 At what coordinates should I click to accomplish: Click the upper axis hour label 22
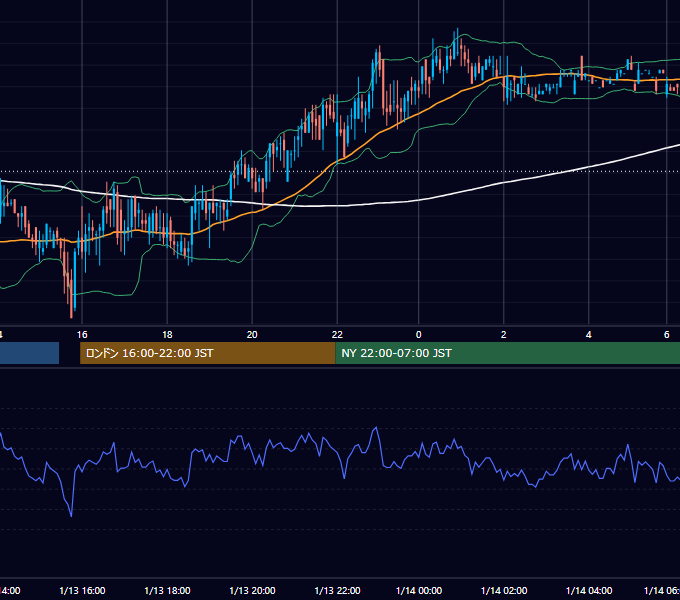337,335
